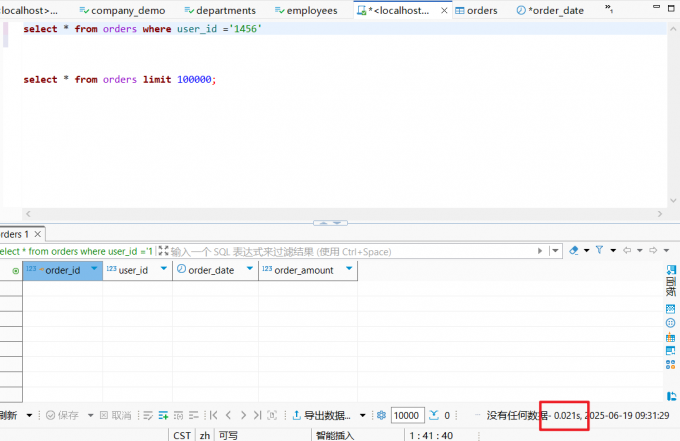Click the duplicate row icon
The image size is (680, 441).
tap(178, 415)
